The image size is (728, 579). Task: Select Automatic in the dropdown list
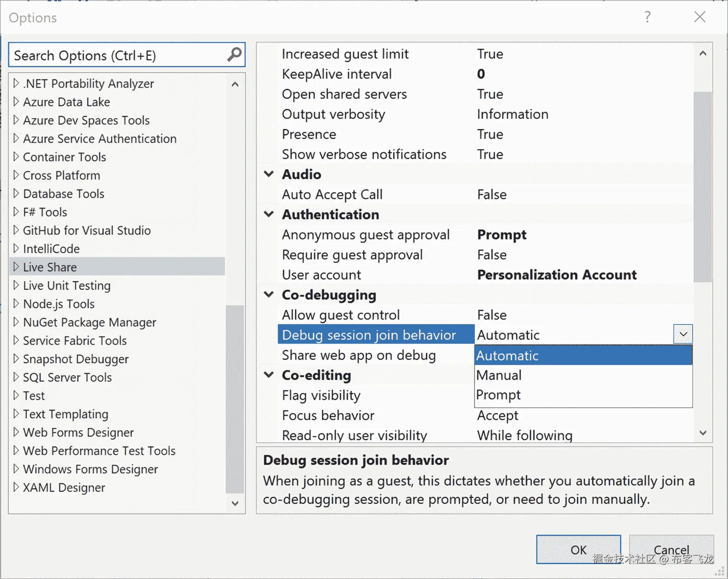[507, 355]
